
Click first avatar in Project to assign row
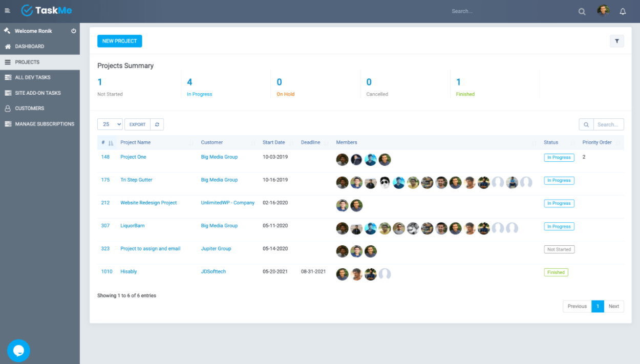tap(343, 251)
